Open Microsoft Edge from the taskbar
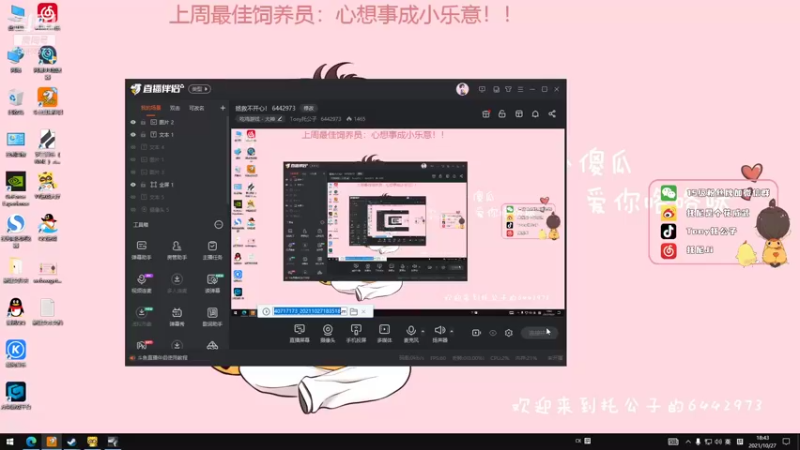The image size is (800, 450). 31,442
